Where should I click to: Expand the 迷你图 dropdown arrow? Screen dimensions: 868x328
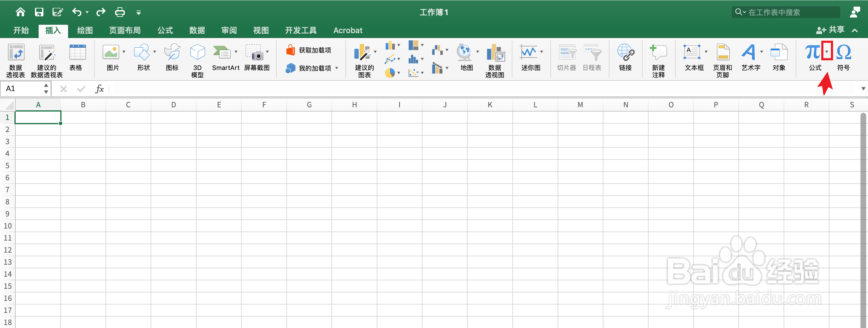coord(542,52)
